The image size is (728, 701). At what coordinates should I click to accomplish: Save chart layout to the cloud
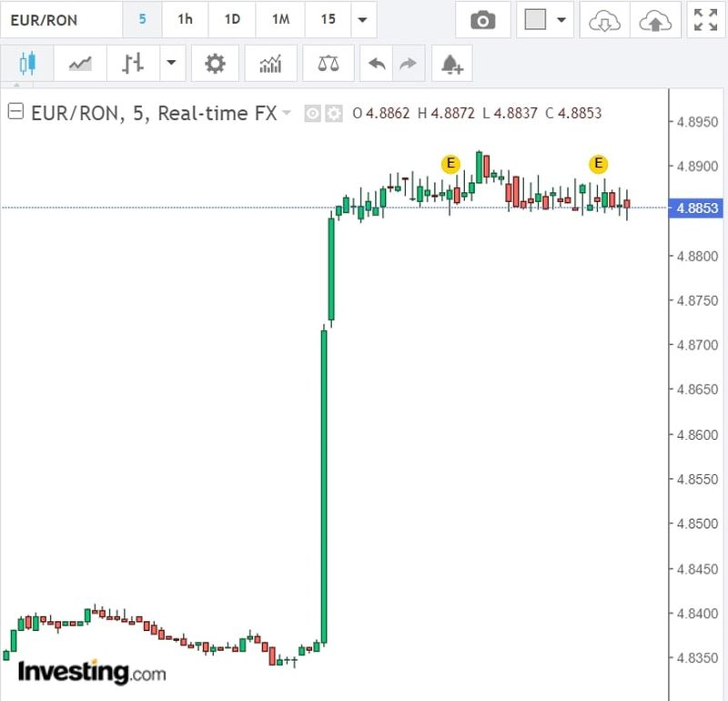pyautogui.click(x=654, y=20)
